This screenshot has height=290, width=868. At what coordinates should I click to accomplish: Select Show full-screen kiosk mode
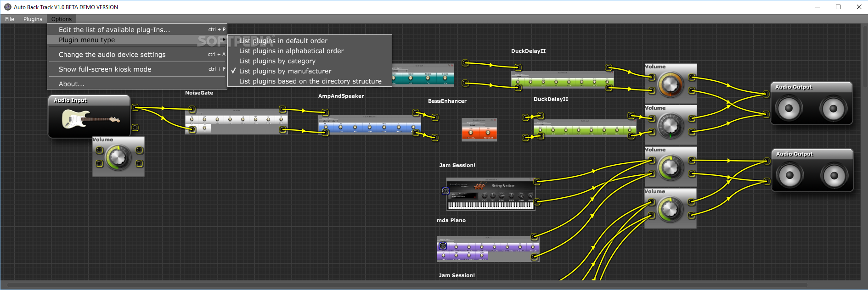(137, 69)
